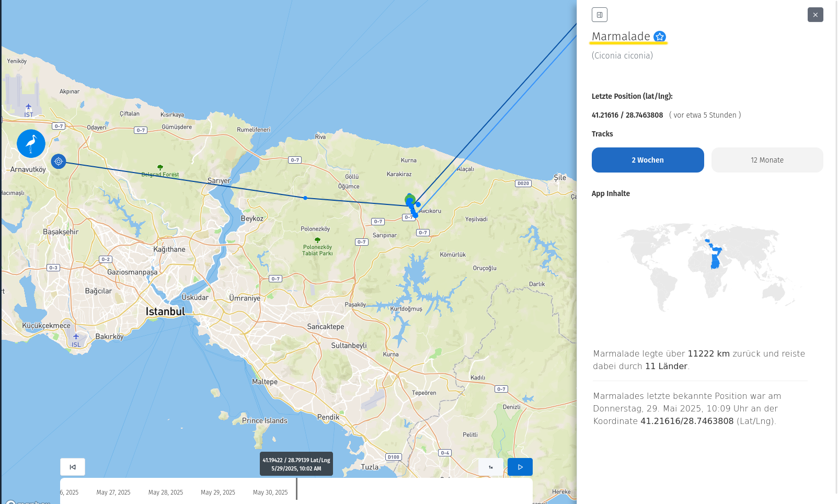Screen dimensions: 838x504
Task: Click the star badge next to Marmalade
Action: point(660,37)
